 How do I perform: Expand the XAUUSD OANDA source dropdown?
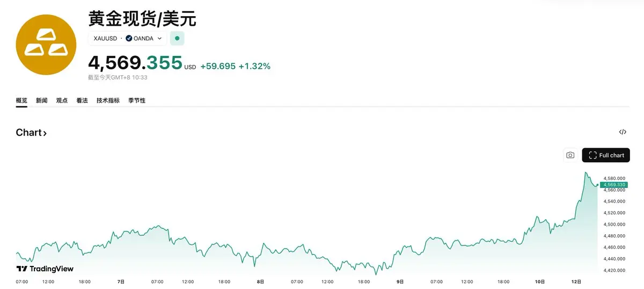click(159, 39)
